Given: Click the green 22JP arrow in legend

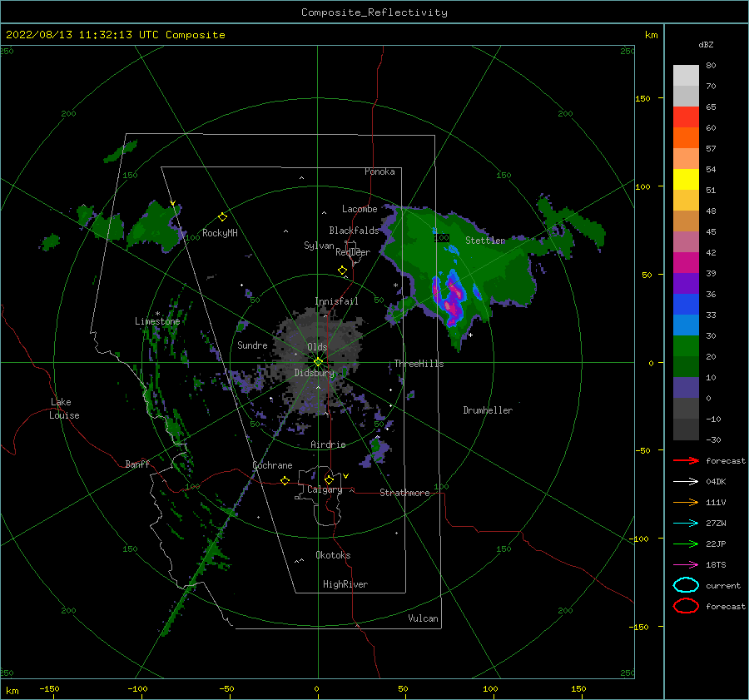Looking at the screenshot, I should tap(686, 544).
